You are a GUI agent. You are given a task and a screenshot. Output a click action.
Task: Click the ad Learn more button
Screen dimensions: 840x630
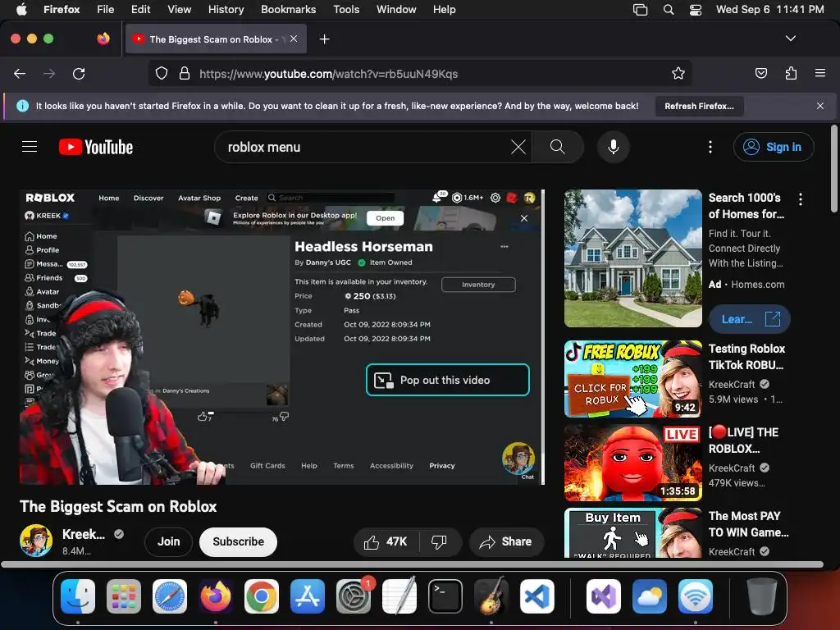point(750,319)
